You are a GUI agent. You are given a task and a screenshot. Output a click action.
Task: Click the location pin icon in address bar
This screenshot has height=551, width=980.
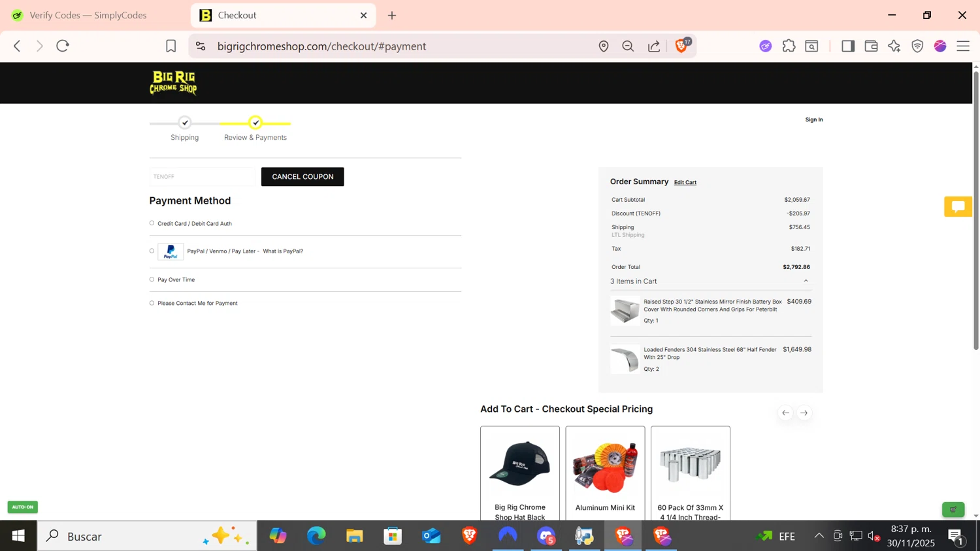(x=604, y=46)
